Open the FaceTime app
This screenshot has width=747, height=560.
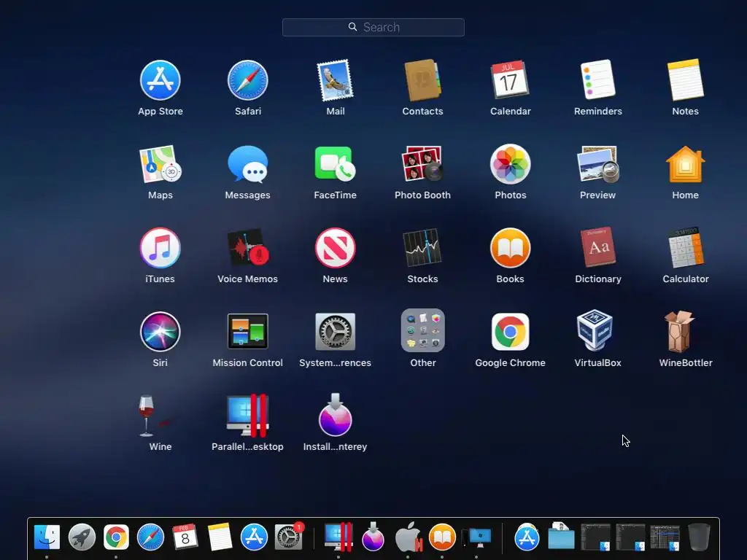pyautogui.click(x=336, y=164)
